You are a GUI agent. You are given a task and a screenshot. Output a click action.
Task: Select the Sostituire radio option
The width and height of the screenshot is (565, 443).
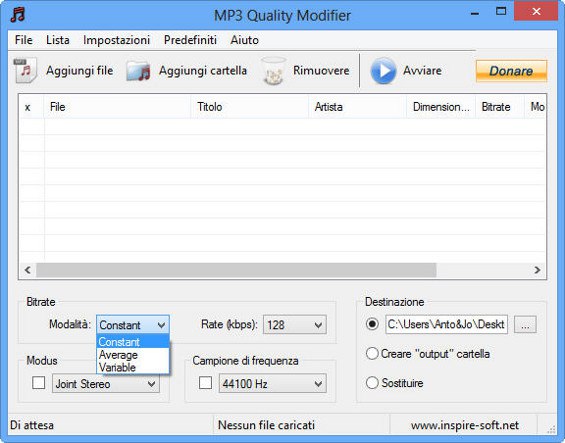[372, 382]
